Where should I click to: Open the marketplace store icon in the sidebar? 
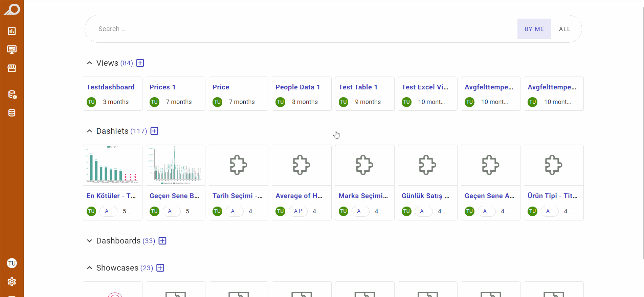[12, 68]
